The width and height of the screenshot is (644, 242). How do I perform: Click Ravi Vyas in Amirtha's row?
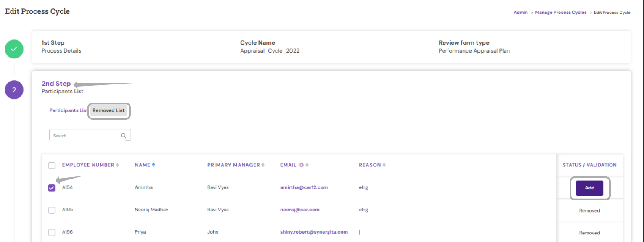click(x=218, y=187)
